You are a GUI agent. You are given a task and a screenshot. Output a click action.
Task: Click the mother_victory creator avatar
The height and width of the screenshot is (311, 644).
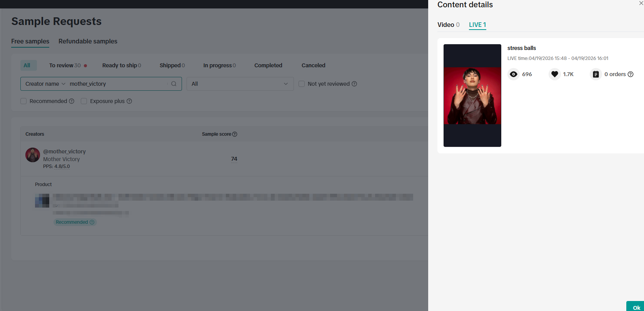tap(33, 155)
